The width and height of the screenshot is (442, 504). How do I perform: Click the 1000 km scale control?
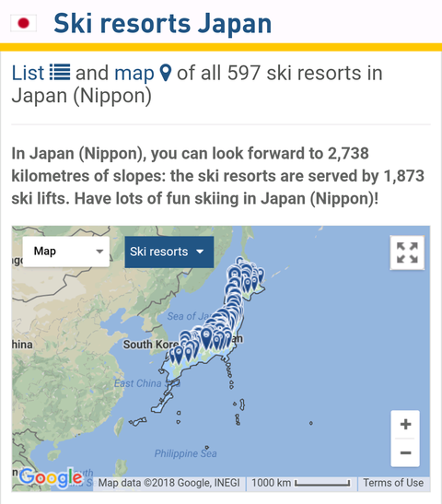[301, 483]
